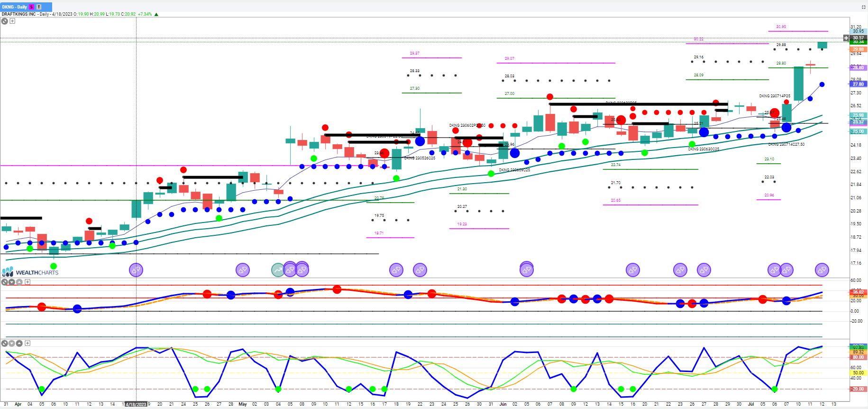Screen dimensions: 868x409
Task: Click the 60.00 scale value of oscillator pane
Action: pyautogui.click(x=856, y=280)
